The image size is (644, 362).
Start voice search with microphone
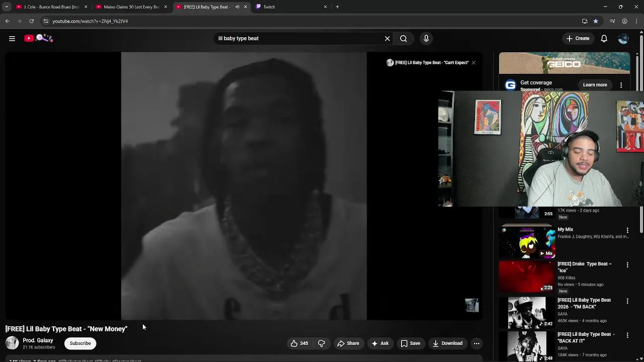point(426,38)
